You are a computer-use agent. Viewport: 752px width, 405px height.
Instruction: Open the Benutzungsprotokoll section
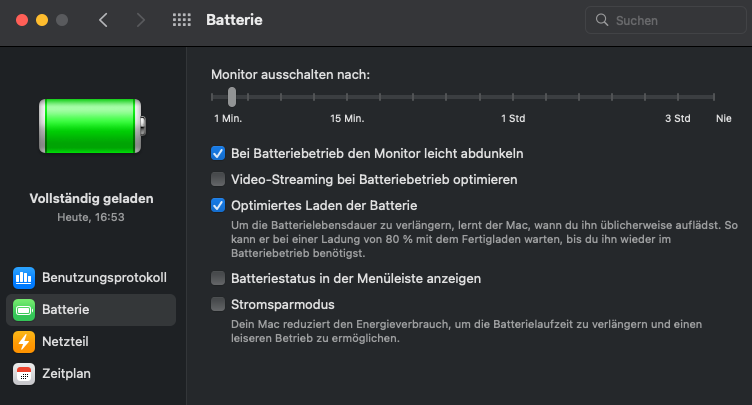103,277
